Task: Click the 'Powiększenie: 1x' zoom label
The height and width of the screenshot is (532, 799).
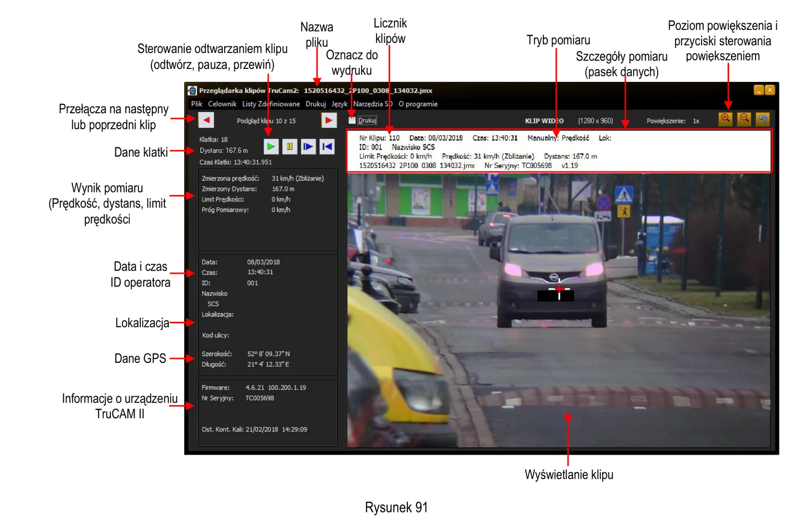Action: pos(673,121)
